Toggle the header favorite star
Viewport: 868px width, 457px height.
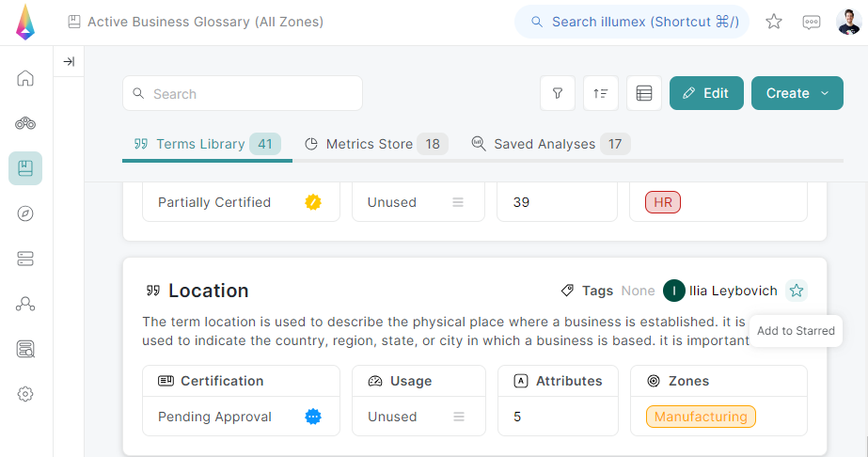point(774,22)
